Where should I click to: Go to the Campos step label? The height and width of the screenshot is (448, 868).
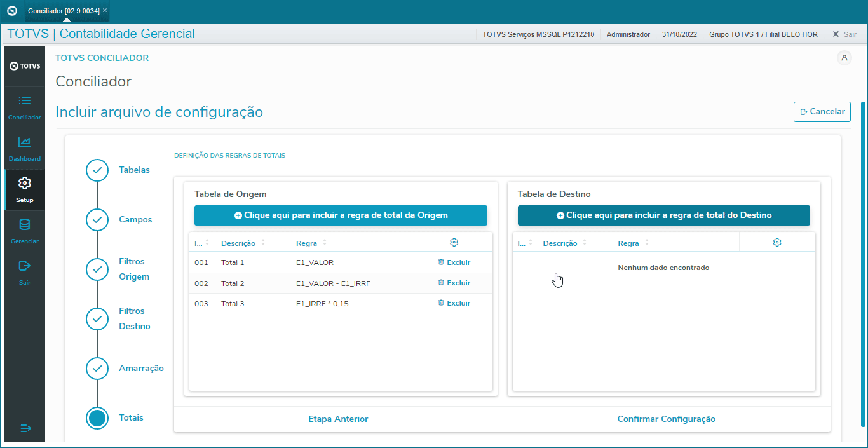(x=135, y=220)
